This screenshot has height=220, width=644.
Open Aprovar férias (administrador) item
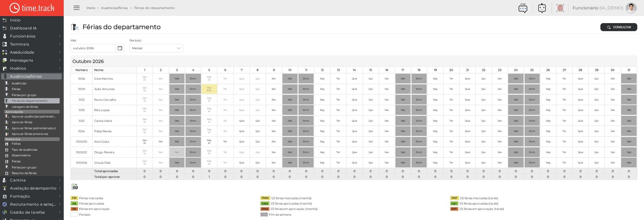[34, 128]
